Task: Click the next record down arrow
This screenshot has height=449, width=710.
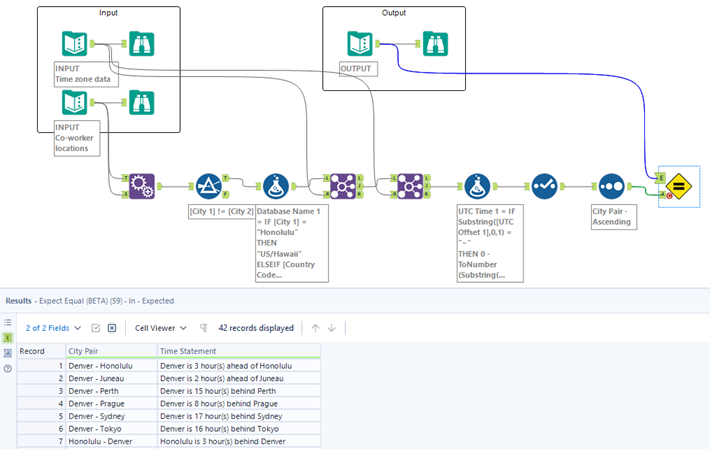Action: 331,328
